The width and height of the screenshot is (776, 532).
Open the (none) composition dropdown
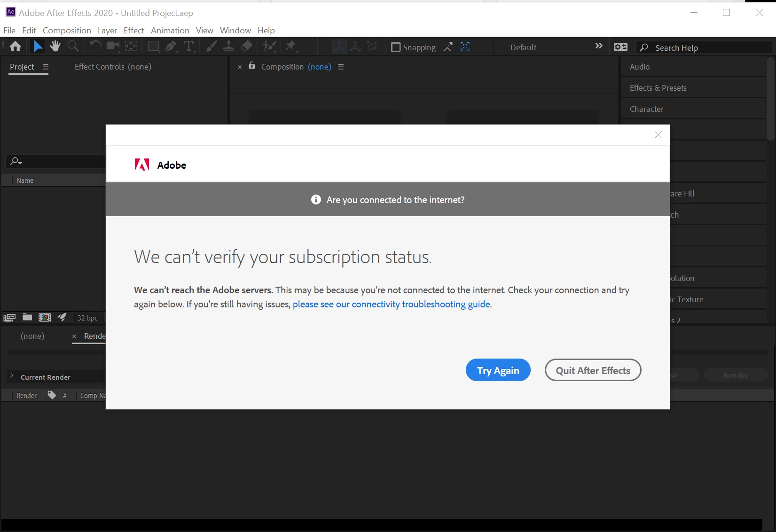(x=320, y=67)
